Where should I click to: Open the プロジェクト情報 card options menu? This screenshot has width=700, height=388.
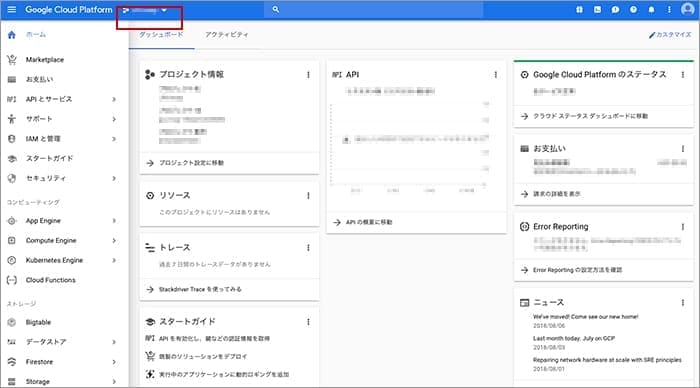[x=308, y=75]
